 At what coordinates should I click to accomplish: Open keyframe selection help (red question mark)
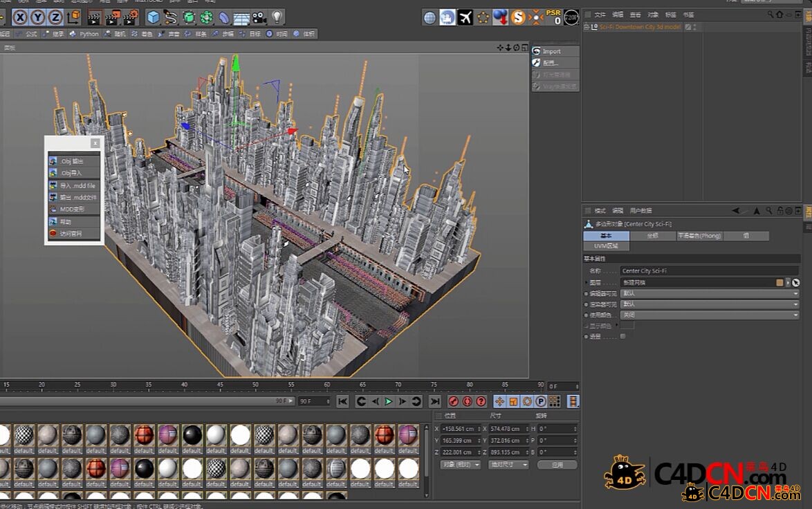pos(481,401)
